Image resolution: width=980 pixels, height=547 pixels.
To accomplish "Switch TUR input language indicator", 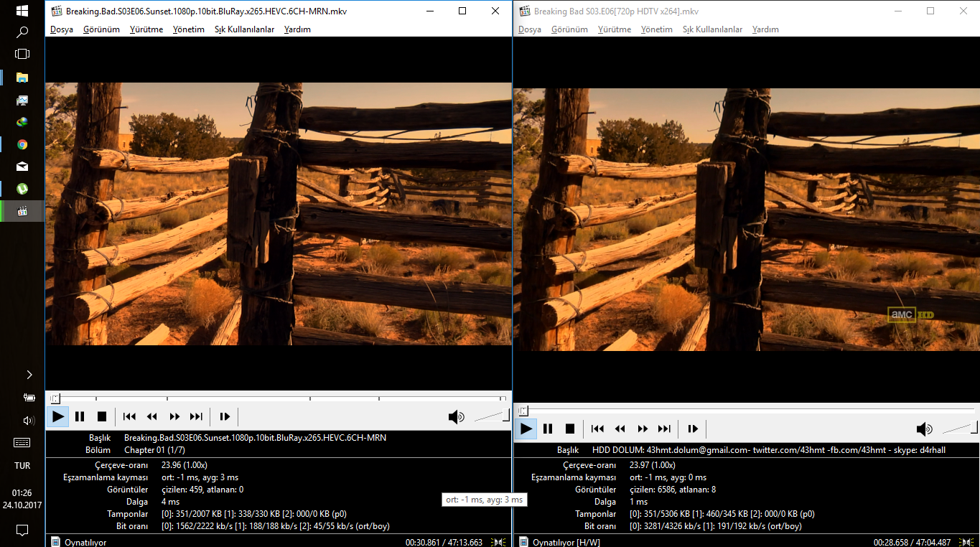I will click(22, 466).
